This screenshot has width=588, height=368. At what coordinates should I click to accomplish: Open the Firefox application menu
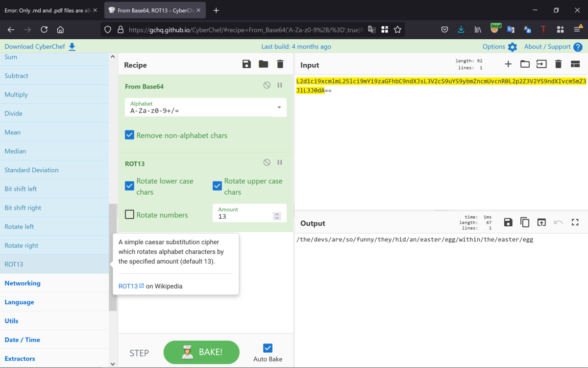tap(577, 29)
